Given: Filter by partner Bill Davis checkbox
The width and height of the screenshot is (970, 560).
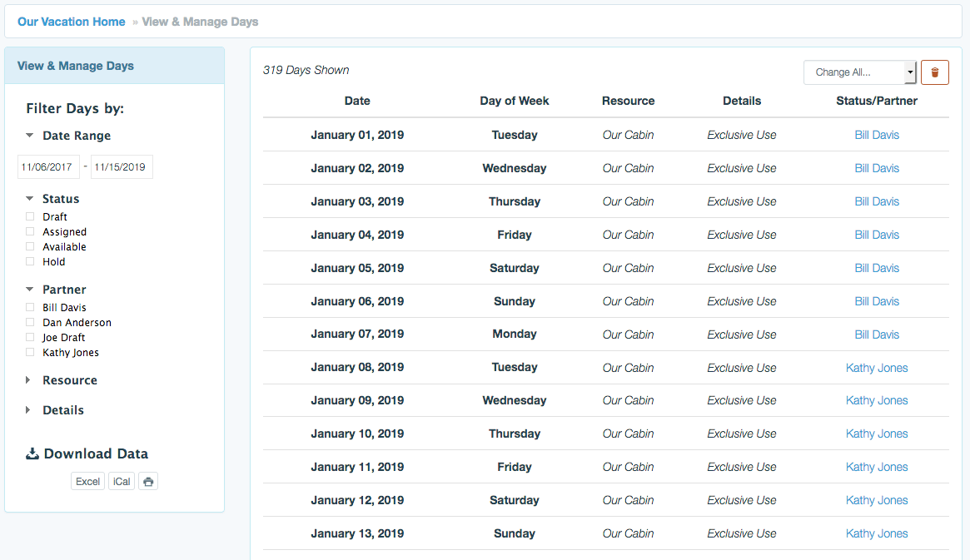Looking at the screenshot, I should click(30, 307).
